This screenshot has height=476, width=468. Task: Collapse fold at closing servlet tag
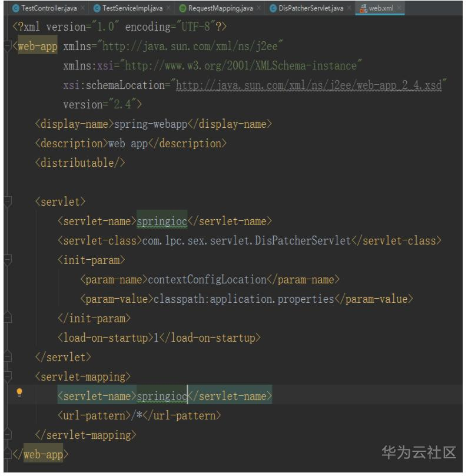click(x=8, y=355)
